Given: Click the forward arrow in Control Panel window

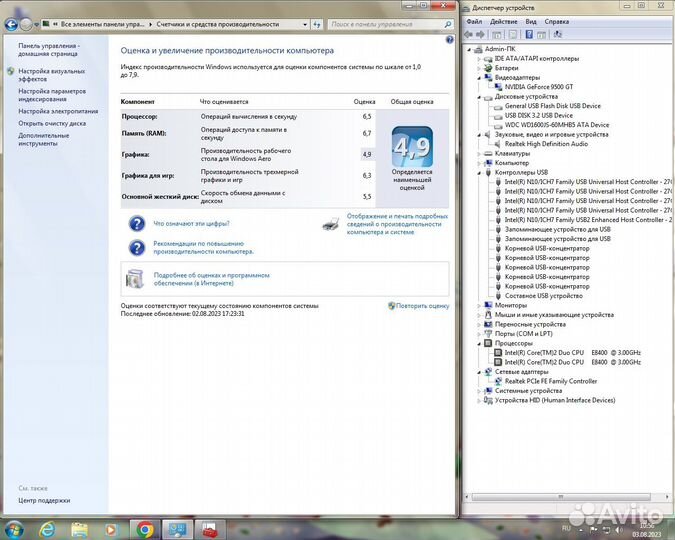Looking at the screenshot, I should [26, 25].
